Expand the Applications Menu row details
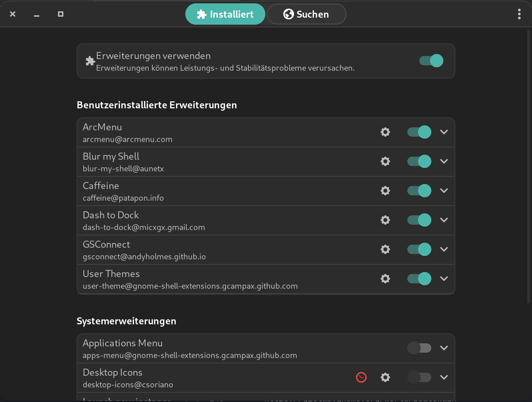This screenshot has height=402, width=532. tap(444, 348)
